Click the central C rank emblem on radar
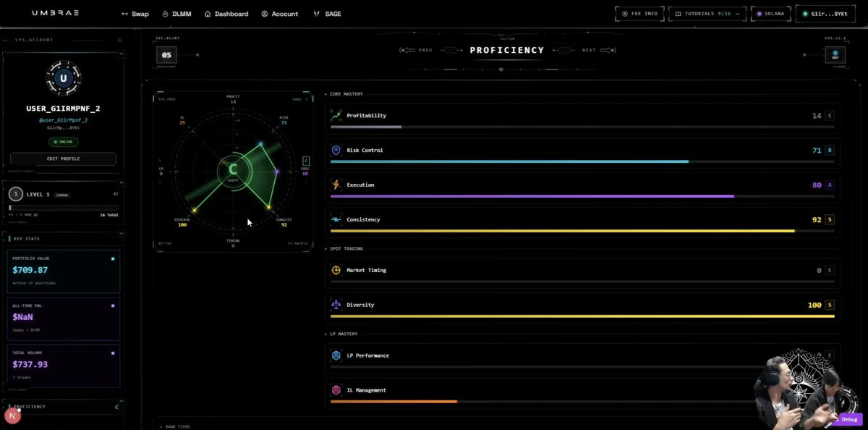This screenshot has height=430, width=868. pyautogui.click(x=233, y=172)
